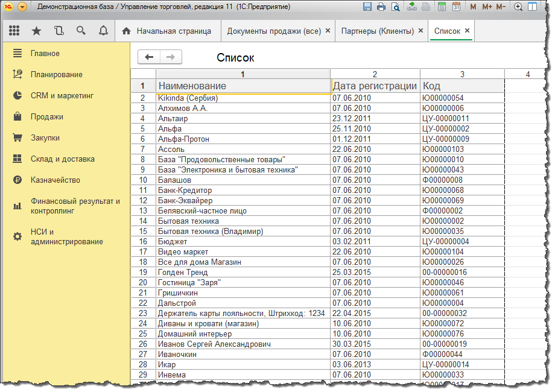Image resolution: width=555 pixels, height=392 pixels.
Task: Select column header 4
Action: 527,74
